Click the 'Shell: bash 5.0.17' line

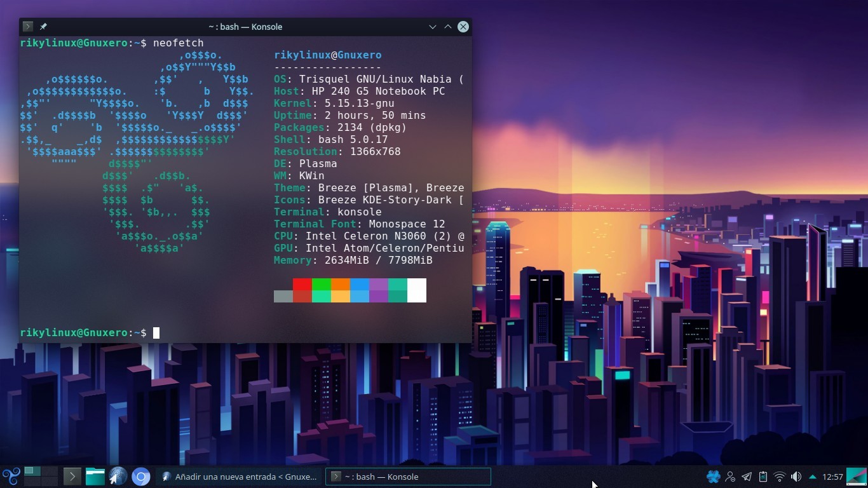click(x=331, y=140)
